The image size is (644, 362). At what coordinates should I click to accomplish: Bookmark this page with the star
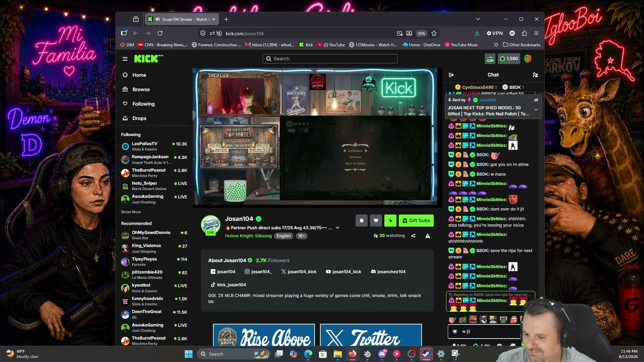click(434, 33)
